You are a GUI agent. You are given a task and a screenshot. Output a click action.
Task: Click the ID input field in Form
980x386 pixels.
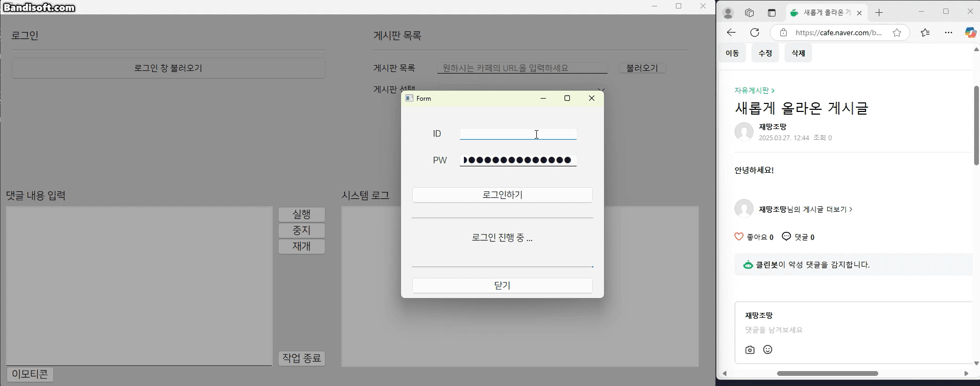(x=518, y=134)
